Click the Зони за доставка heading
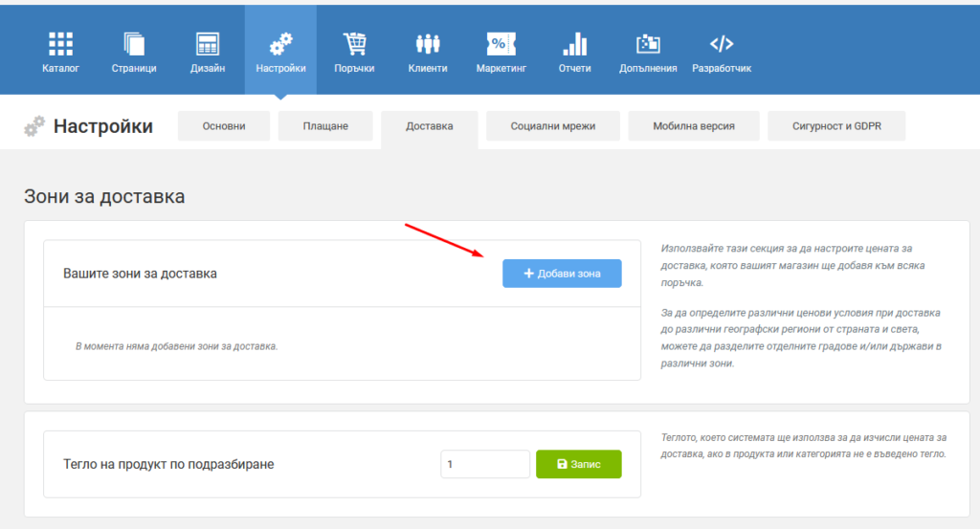This screenshot has height=529, width=980. click(104, 196)
